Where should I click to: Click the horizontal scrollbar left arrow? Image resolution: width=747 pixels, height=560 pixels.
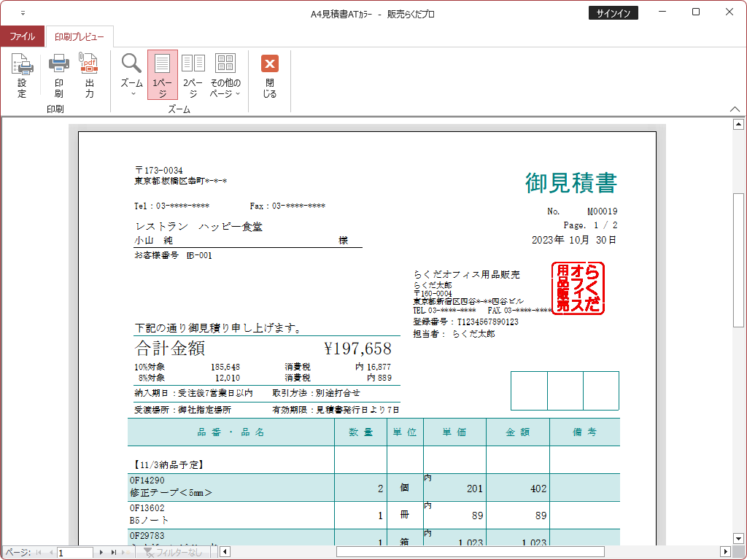click(x=225, y=552)
